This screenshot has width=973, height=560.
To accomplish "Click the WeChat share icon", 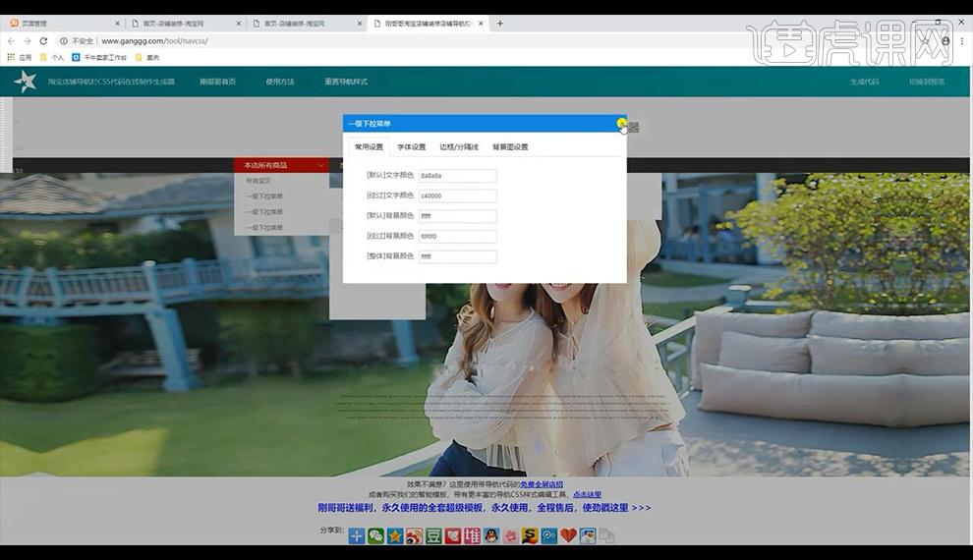I will pos(375,535).
